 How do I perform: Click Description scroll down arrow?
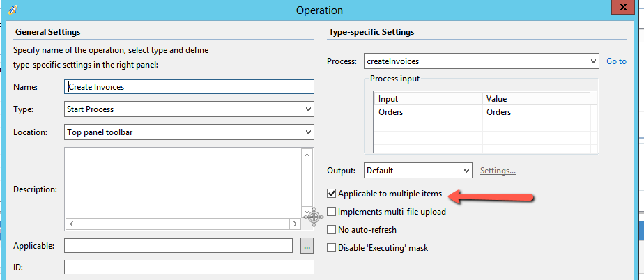pos(307,212)
